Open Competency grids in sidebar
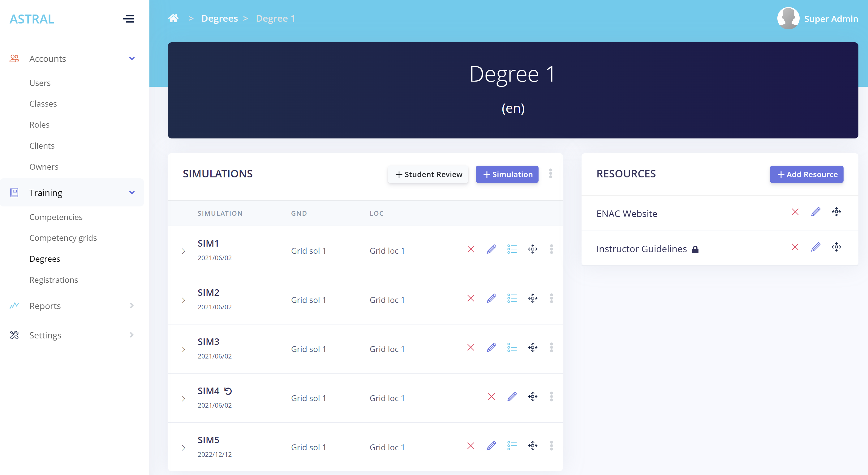The width and height of the screenshot is (868, 475). point(63,238)
